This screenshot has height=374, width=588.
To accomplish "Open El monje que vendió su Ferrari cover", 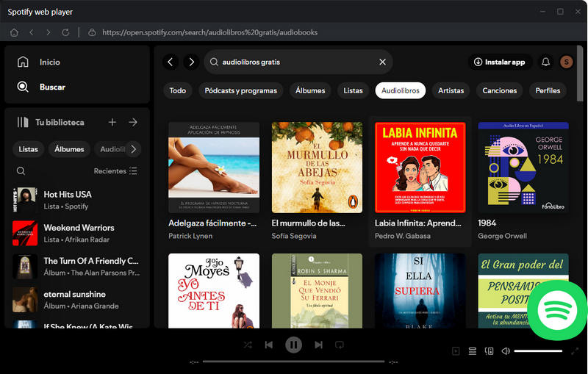I will pyautogui.click(x=318, y=291).
